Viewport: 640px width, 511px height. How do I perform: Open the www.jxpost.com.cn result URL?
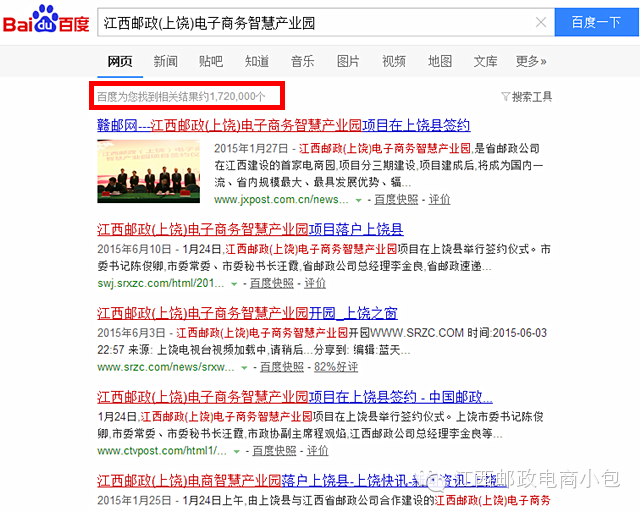(281, 200)
